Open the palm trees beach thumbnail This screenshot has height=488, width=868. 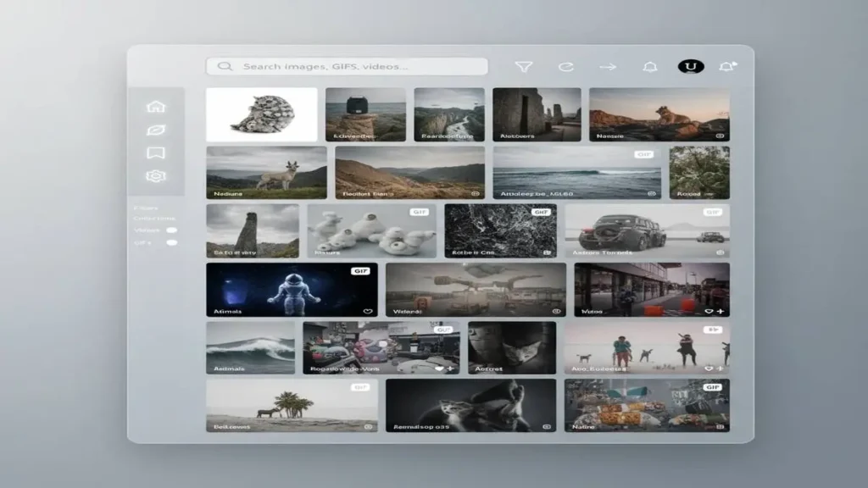click(292, 405)
